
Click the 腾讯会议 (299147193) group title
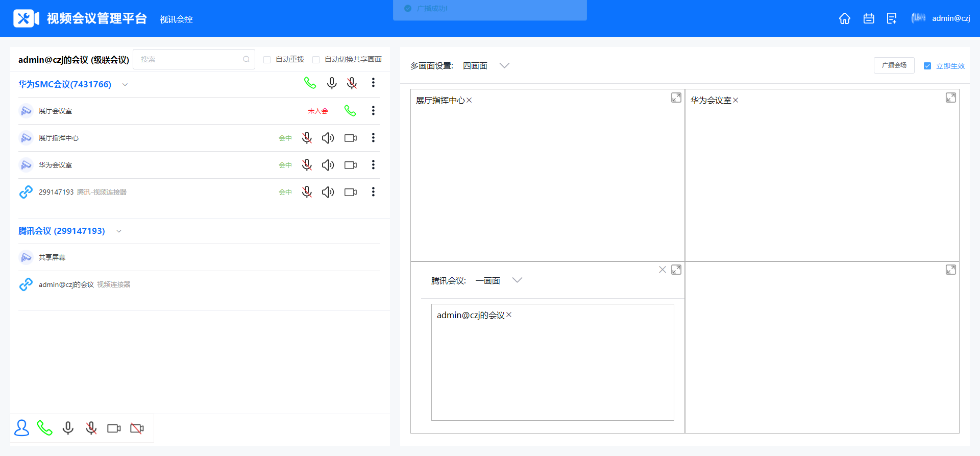[x=62, y=231]
